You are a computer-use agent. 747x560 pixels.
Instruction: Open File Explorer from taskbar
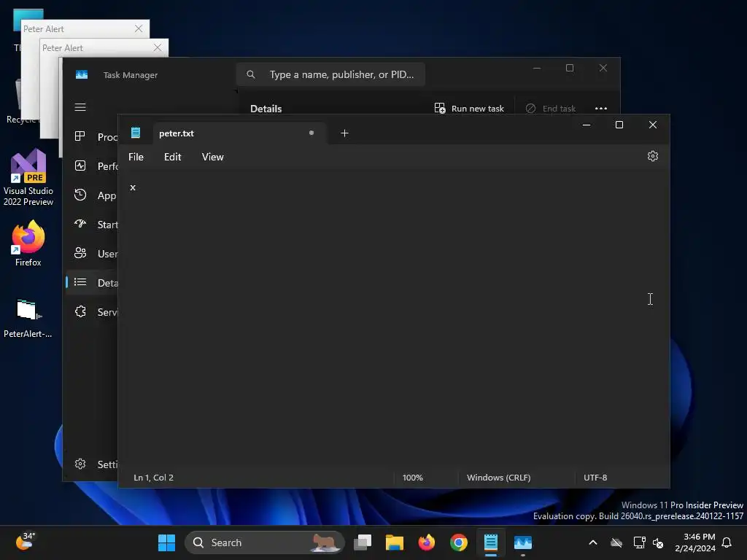click(x=395, y=542)
